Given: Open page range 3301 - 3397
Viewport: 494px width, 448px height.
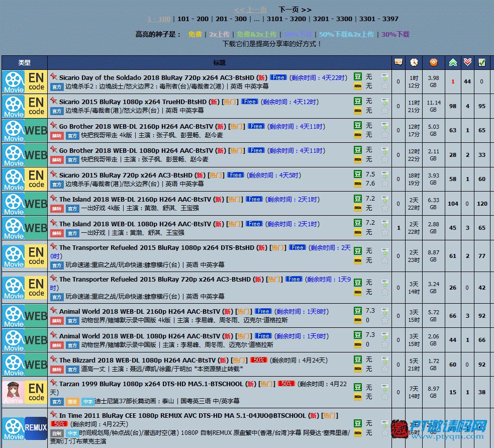Looking at the screenshot, I should pyautogui.click(x=379, y=19).
